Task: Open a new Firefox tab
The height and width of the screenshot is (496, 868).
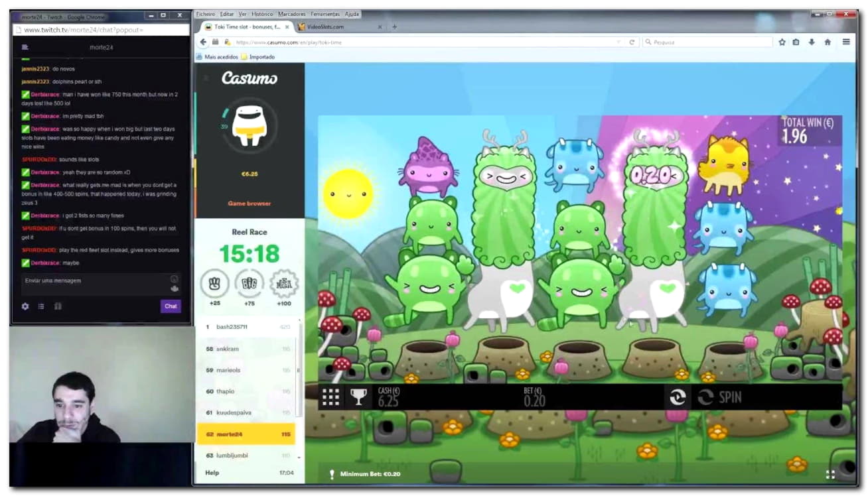Action: (394, 27)
